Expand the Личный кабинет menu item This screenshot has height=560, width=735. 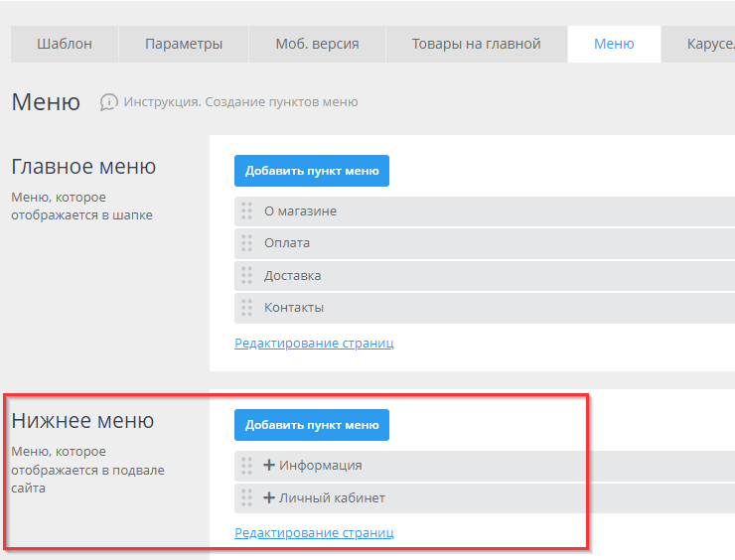(x=269, y=497)
